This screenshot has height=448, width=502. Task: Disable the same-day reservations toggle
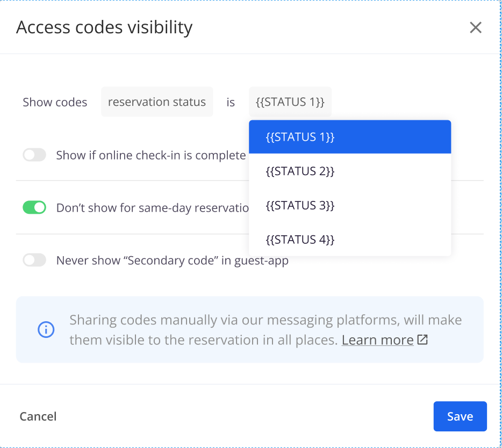pyautogui.click(x=34, y=207)
